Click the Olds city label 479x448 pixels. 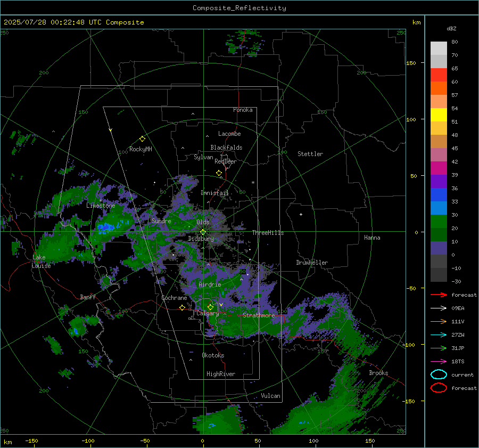(x=203, y=222)
